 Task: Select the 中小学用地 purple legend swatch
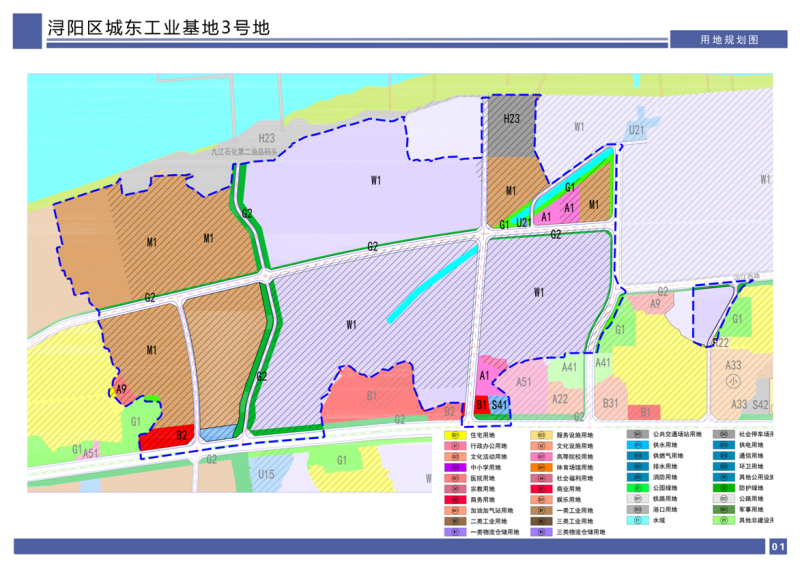456,467
